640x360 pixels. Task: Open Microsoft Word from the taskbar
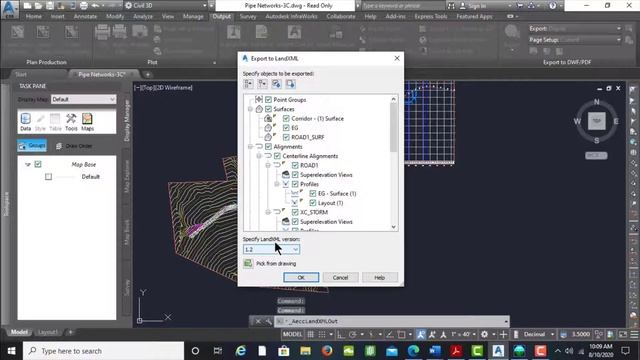tap(435, 351)
